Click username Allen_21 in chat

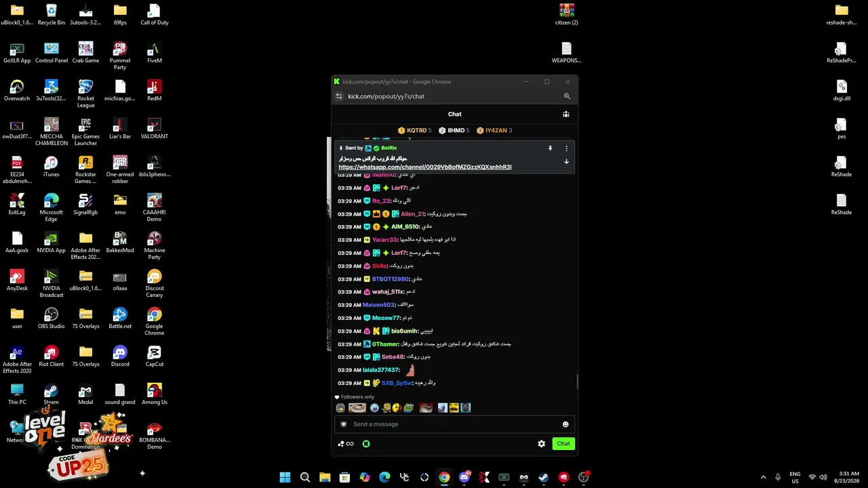412,213
